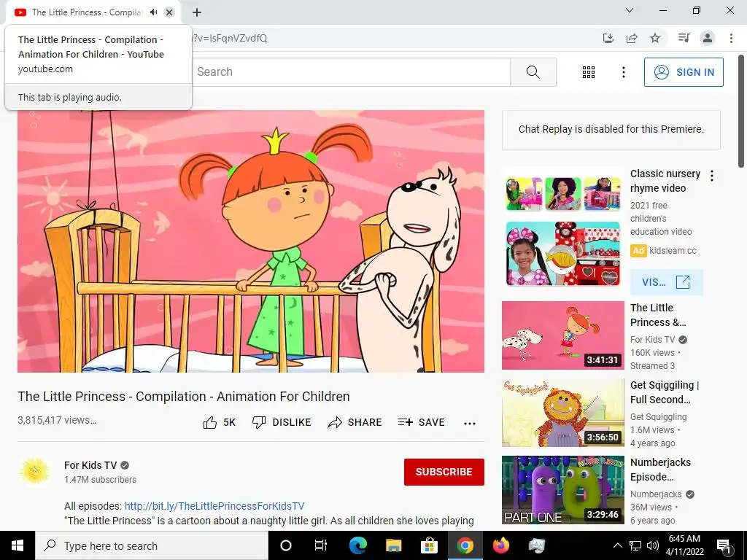
Task: Click the SIGN IN button
Action: pyautogui.click(x=683, y=72)
